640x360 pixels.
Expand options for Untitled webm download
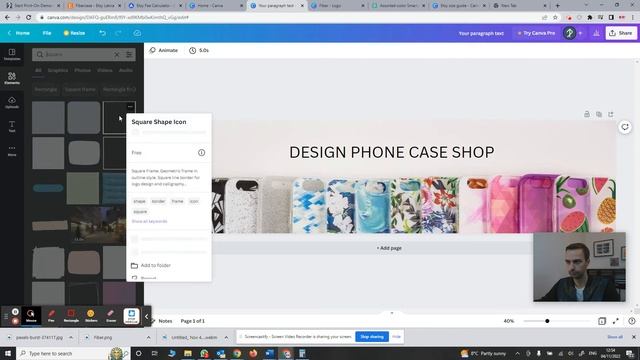226,338
